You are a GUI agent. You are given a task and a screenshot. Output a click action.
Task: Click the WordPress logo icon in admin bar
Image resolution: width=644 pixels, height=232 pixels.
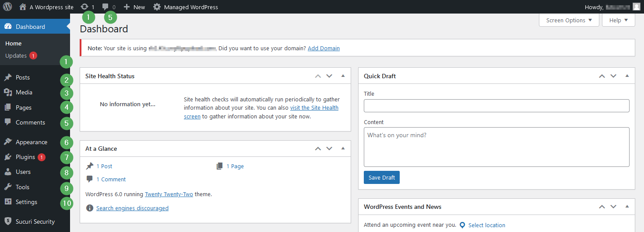click(7, 7)
